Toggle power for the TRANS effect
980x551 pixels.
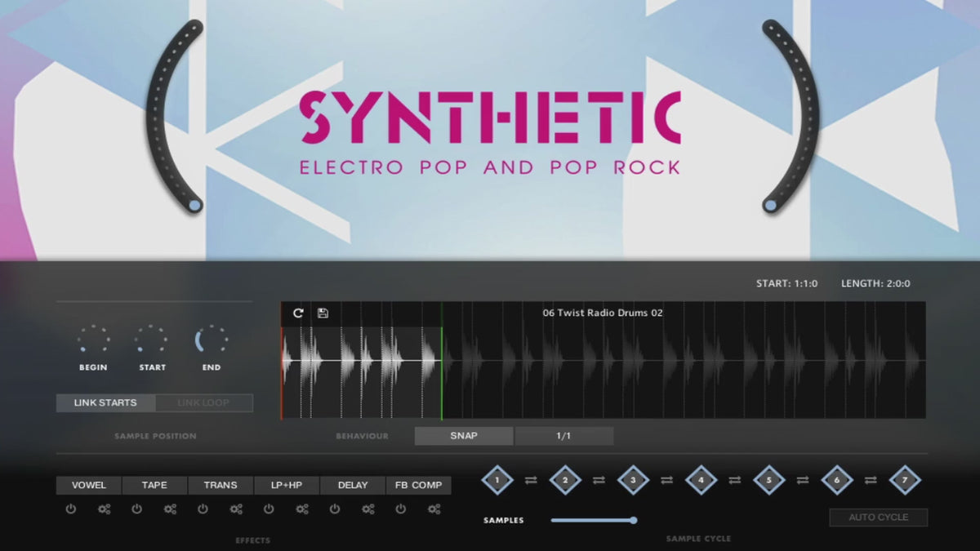tap(203, 509)
